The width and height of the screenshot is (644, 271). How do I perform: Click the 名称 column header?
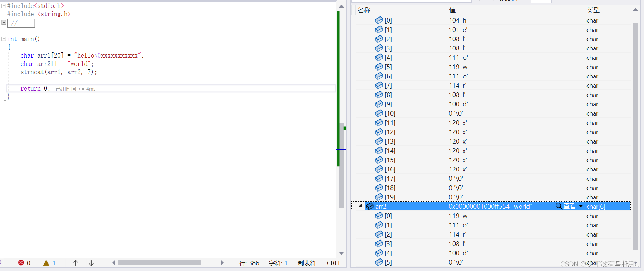[364, 10]
